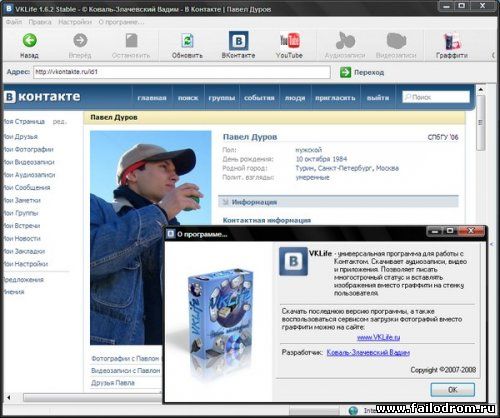Open Мои Встречи sidebar link
500x418 pixels.
click(x=22, y=226)
